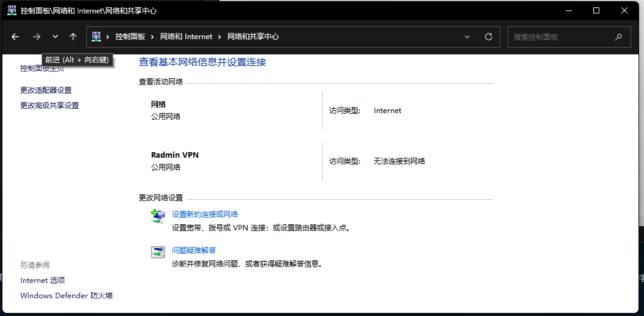Open Windows Defender 防火墙 link
The image size is (644, 316).
pos(67,295)
